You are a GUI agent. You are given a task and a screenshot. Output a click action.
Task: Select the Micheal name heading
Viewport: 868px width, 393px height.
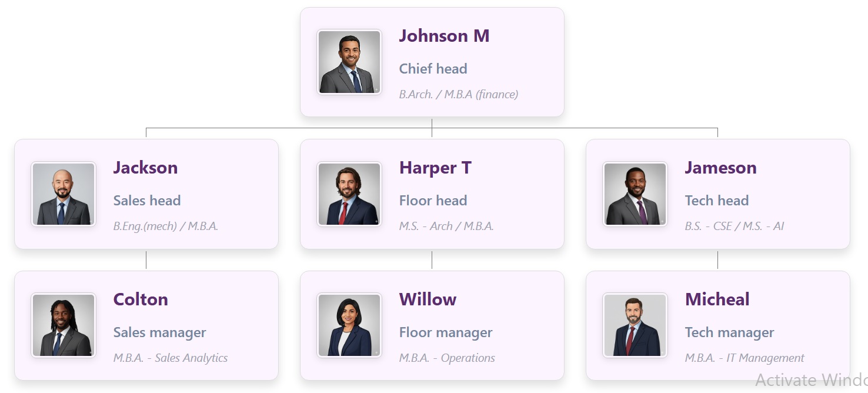717,299
